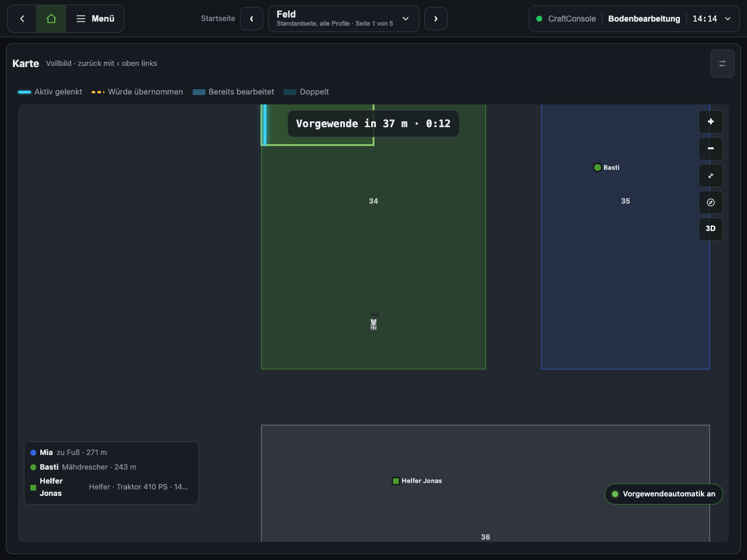
Task: Select Mia zu Fuß row in list
Action: (111, 453)
